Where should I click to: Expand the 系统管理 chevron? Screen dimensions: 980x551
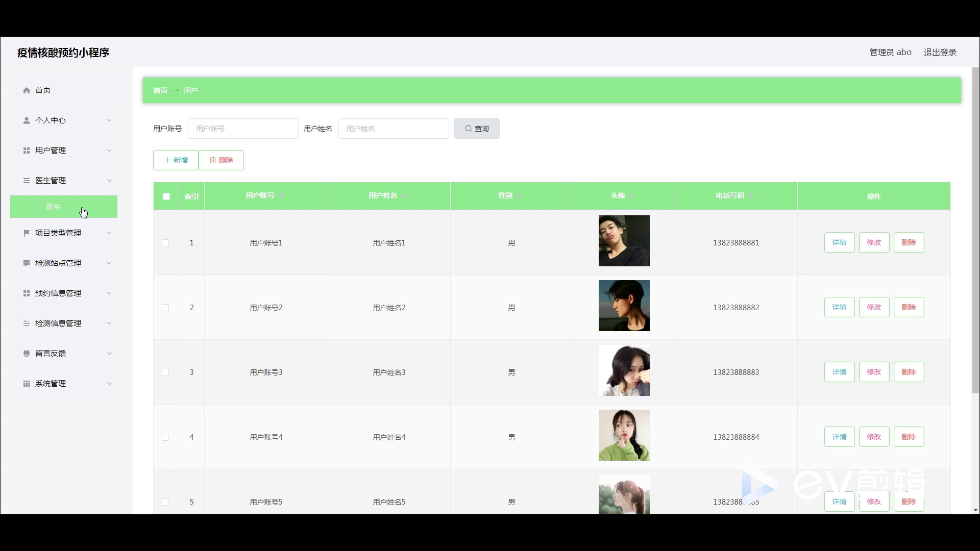pyautogui.click(x=109, y=384)
